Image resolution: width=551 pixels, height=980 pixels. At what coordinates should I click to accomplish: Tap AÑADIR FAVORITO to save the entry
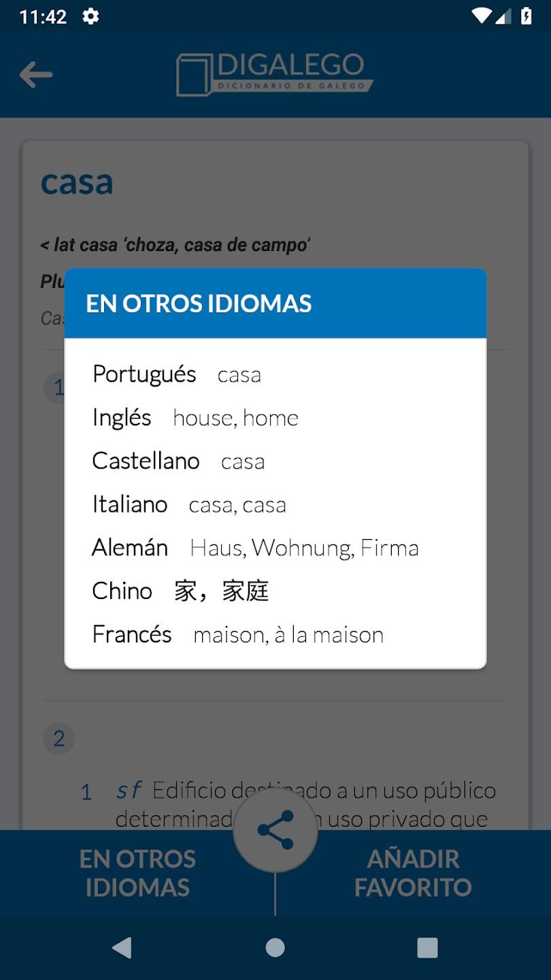click(x=412, y=873)
